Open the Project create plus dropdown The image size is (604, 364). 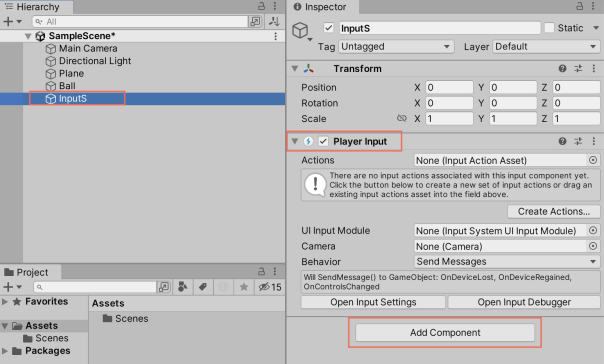(x=12, y=287)
